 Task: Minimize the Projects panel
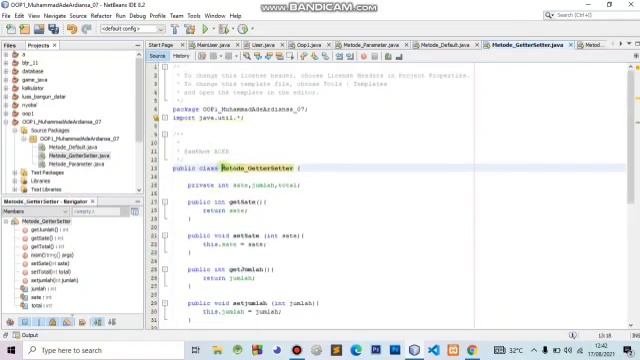click(x=138, y=45)
